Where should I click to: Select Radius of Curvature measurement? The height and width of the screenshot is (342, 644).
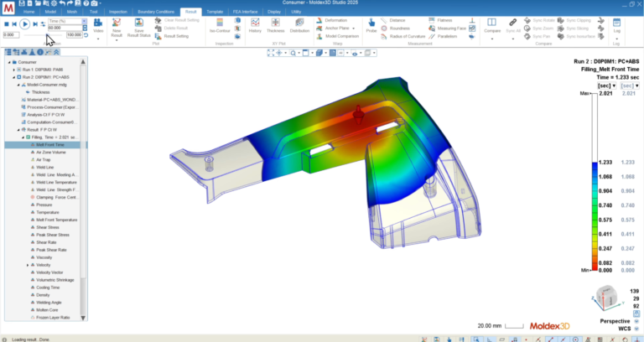click(x=402, y=36)
